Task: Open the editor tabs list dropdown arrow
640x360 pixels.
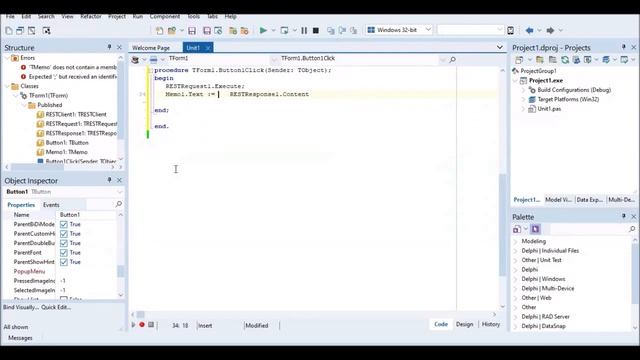Action: (500, 47)
